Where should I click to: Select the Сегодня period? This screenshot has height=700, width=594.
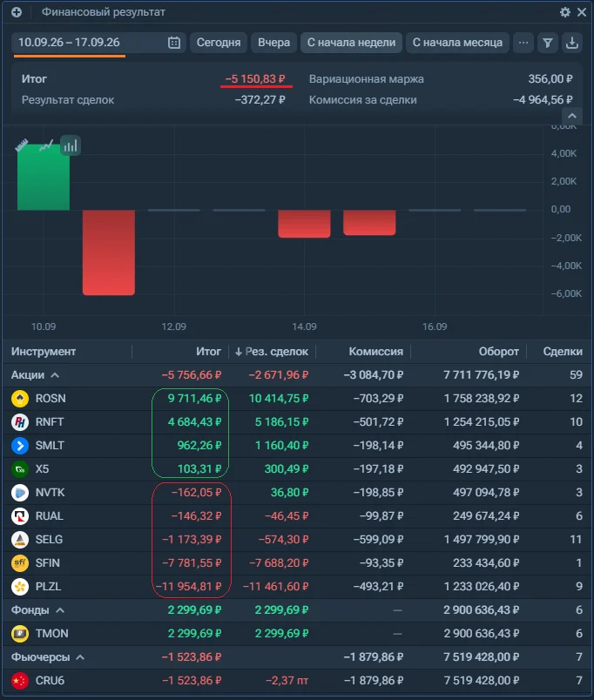pos(219,43)
